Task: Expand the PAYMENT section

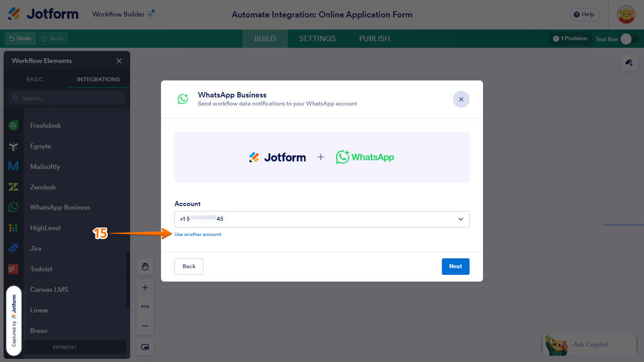Action: point(65,347)
